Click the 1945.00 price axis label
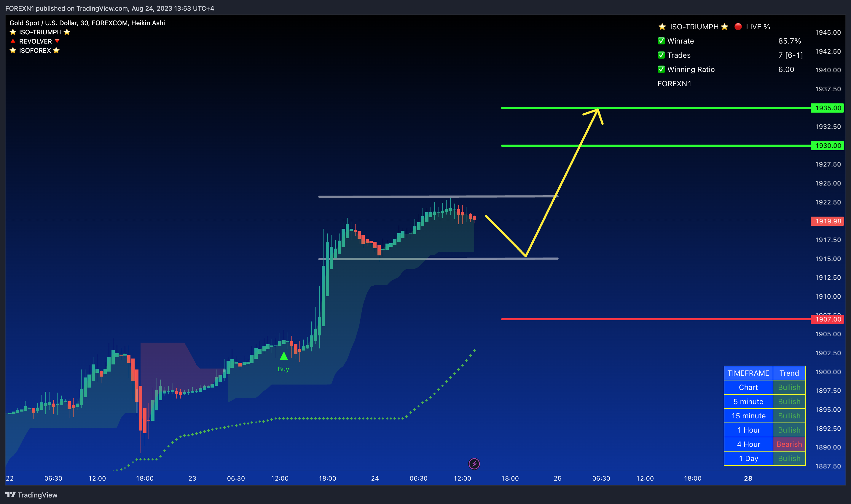851x504 pixels. point(828,33)
